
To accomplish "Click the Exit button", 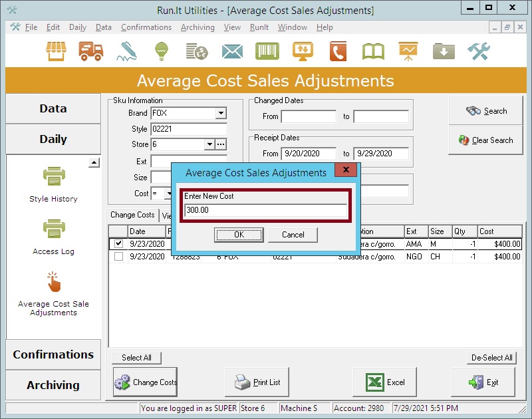I will (x=483, y=382).
